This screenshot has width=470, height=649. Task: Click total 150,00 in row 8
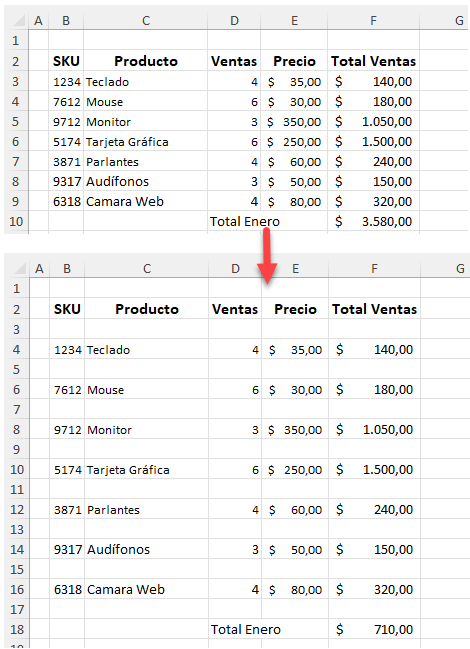[x=373, y=182]
